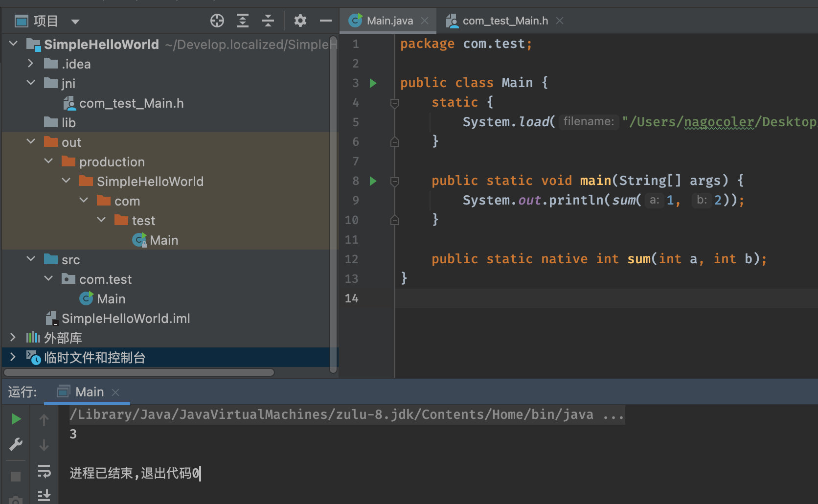Click the locate current file crosshair icon
Viewport: 818px width, 504px height.
click(217, 21)
